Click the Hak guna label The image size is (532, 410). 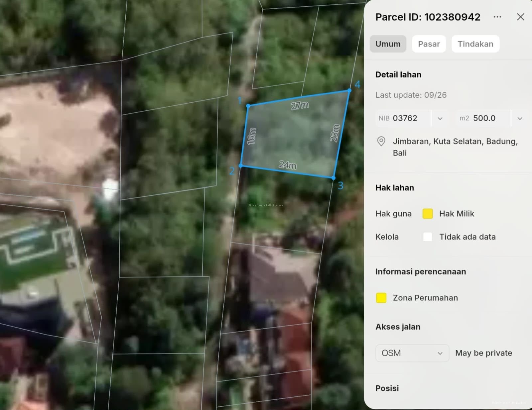point(393,214)
